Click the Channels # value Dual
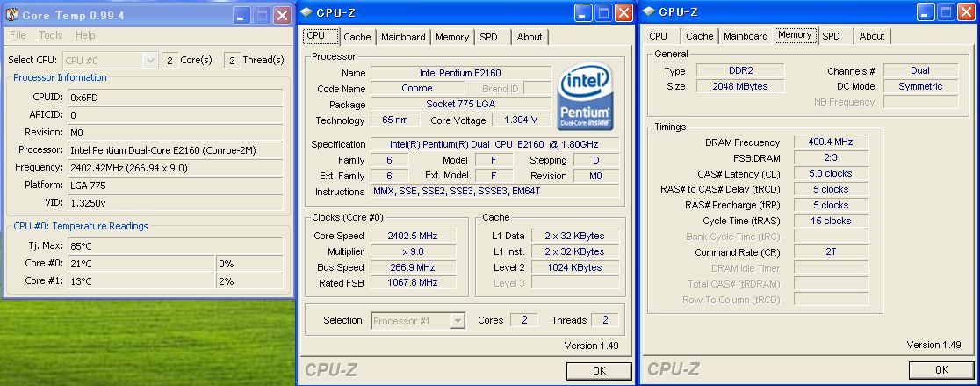980x386 pixels. pos(920,70)
